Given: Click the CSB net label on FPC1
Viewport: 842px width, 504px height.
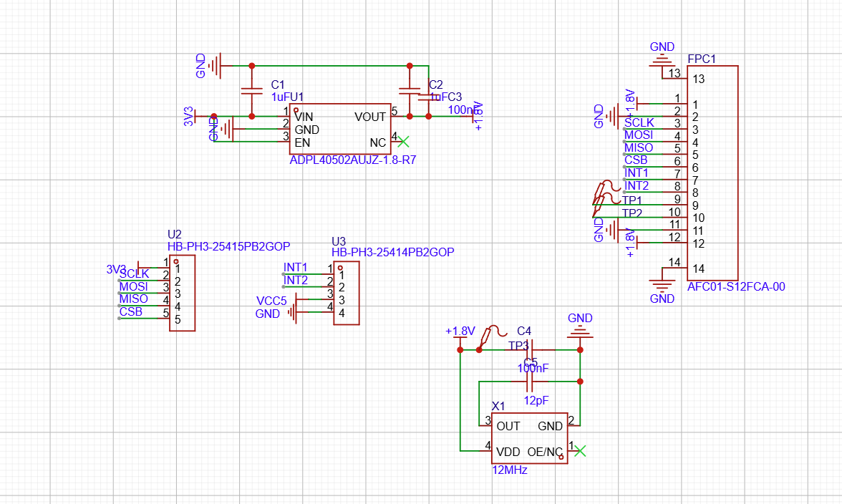Looking at the screenshot, I should click(636, 160).
